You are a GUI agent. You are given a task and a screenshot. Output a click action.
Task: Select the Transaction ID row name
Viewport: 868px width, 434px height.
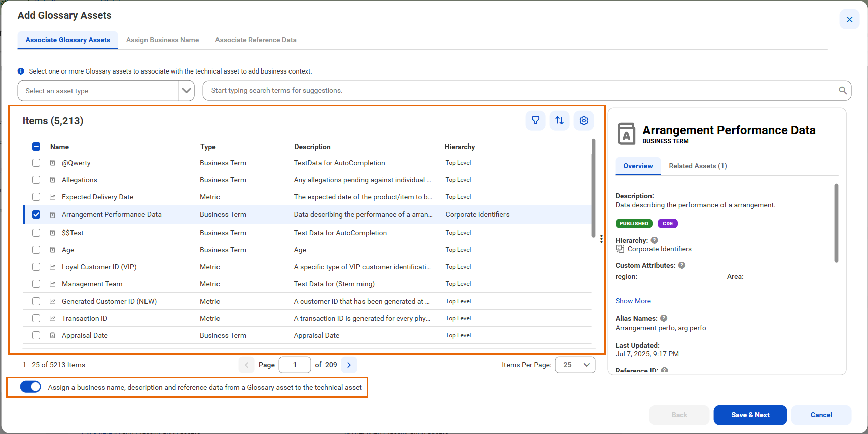[x=85, y=318]
